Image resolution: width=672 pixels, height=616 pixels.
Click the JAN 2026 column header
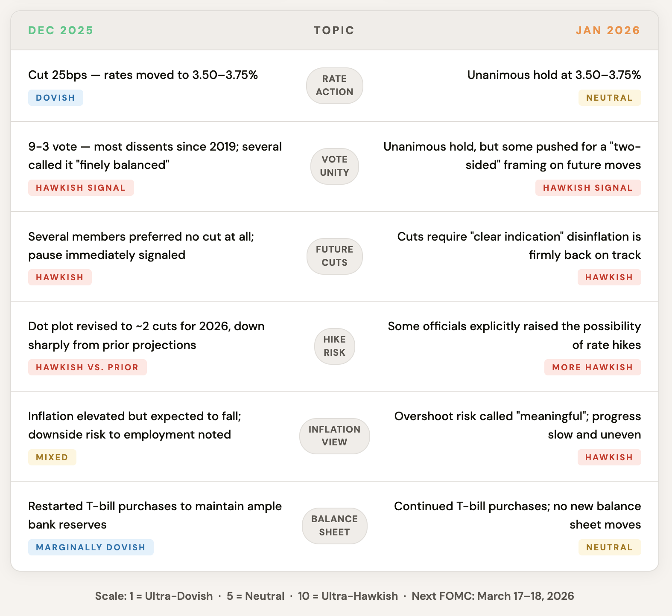[x=608, y=30]
